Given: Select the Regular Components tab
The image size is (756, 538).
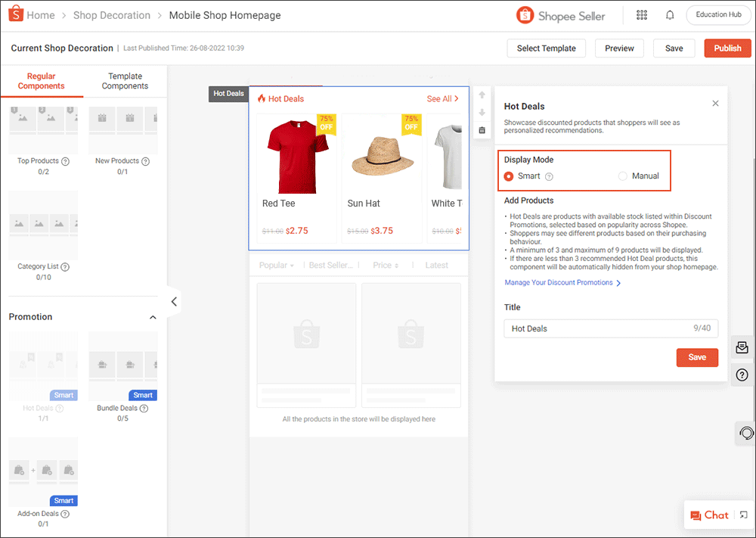Looking at the screenshot, I should coord(42,81).
